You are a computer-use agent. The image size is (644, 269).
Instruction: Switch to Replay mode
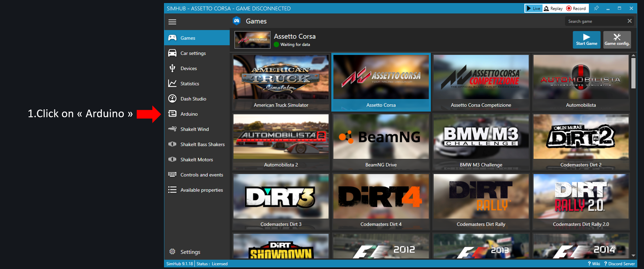point(553,8)
